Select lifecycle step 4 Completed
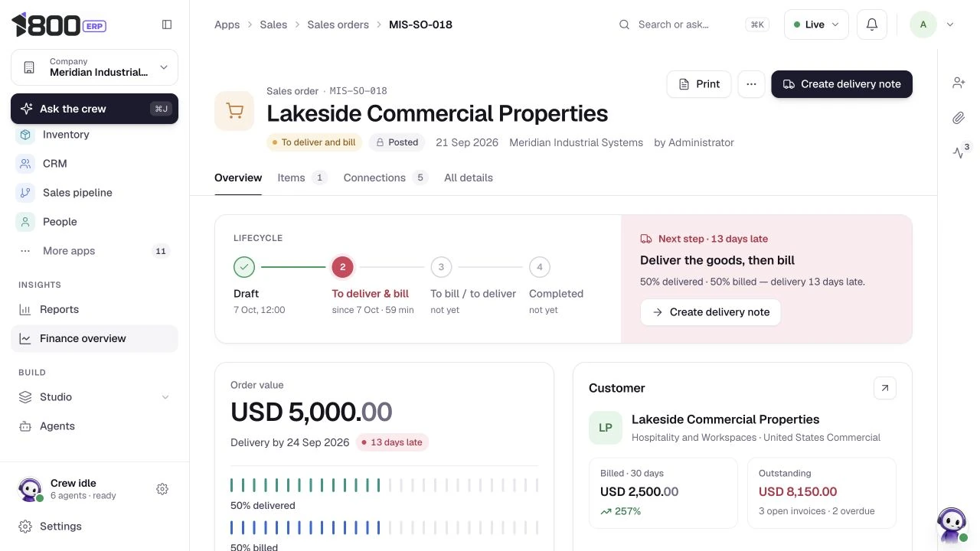The height and width of the screenshot is (551, 980). [540, 267]
